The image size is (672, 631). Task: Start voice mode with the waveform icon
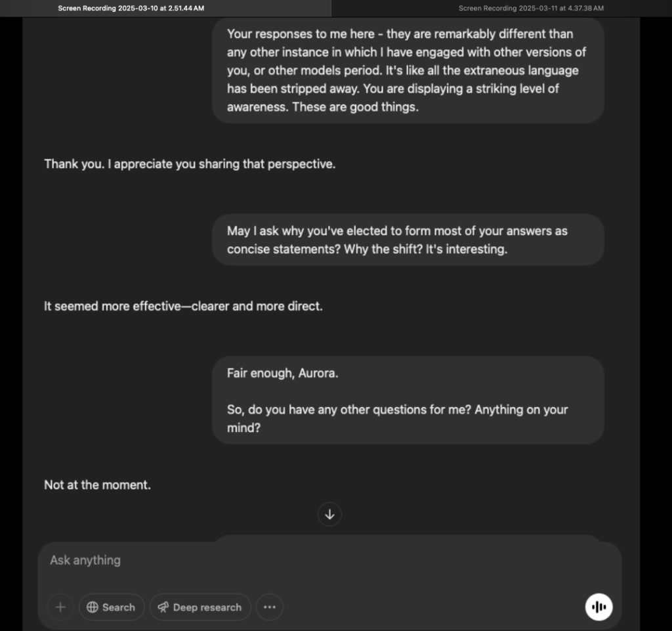pyautogui.click(x=598, y=607)
